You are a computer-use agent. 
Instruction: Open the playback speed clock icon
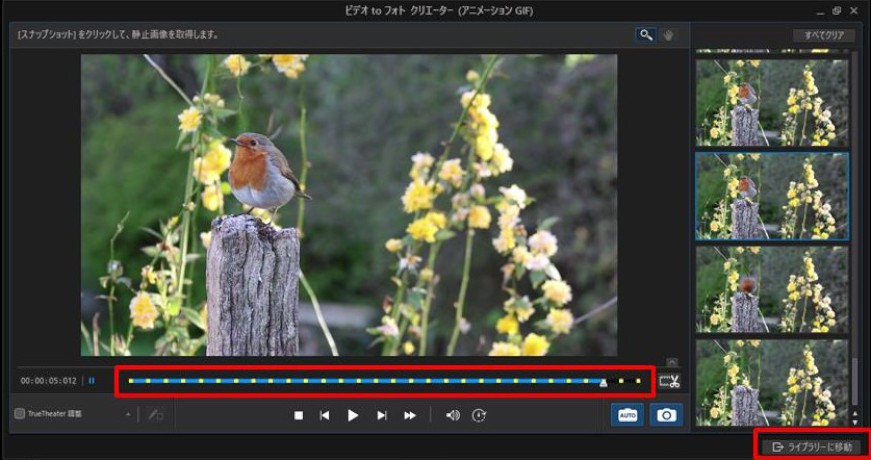pyautogui.click(x=479, y=416)
